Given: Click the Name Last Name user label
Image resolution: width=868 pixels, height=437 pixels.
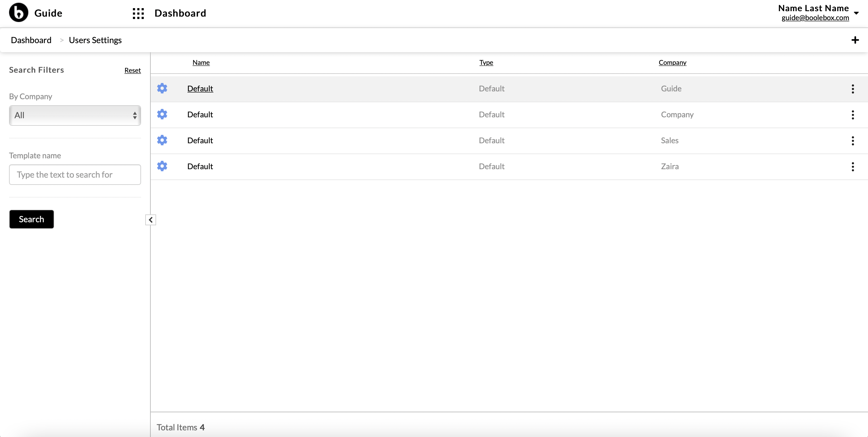Looking at the screenshot, I should pos(813,8).
